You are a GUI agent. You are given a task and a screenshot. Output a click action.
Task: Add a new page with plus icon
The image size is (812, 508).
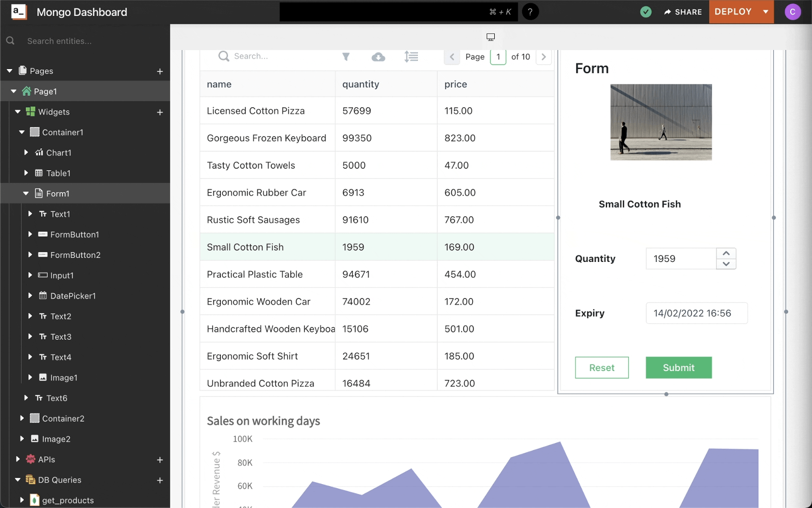tap(160, 71)
